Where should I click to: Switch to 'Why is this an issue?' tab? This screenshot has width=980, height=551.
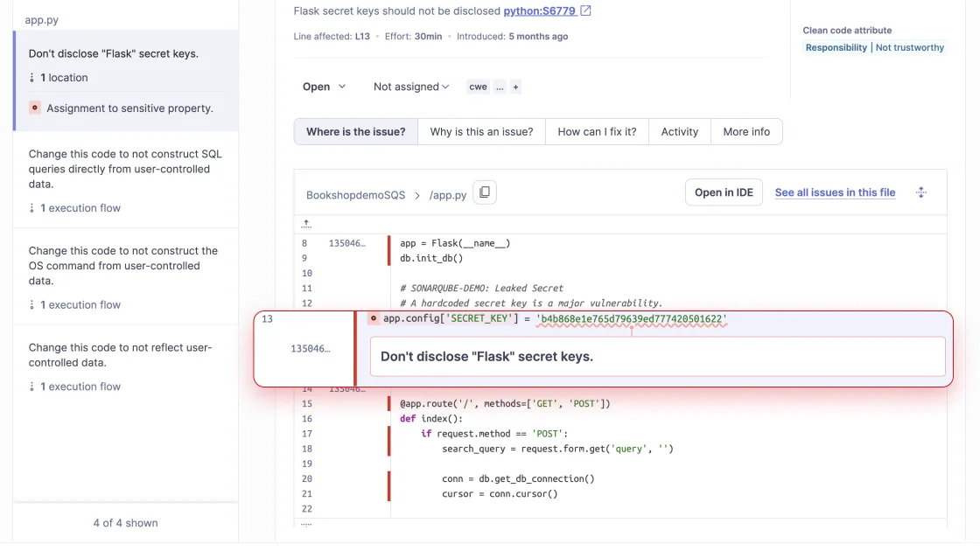pyautogui.click(x=481, y=132)
